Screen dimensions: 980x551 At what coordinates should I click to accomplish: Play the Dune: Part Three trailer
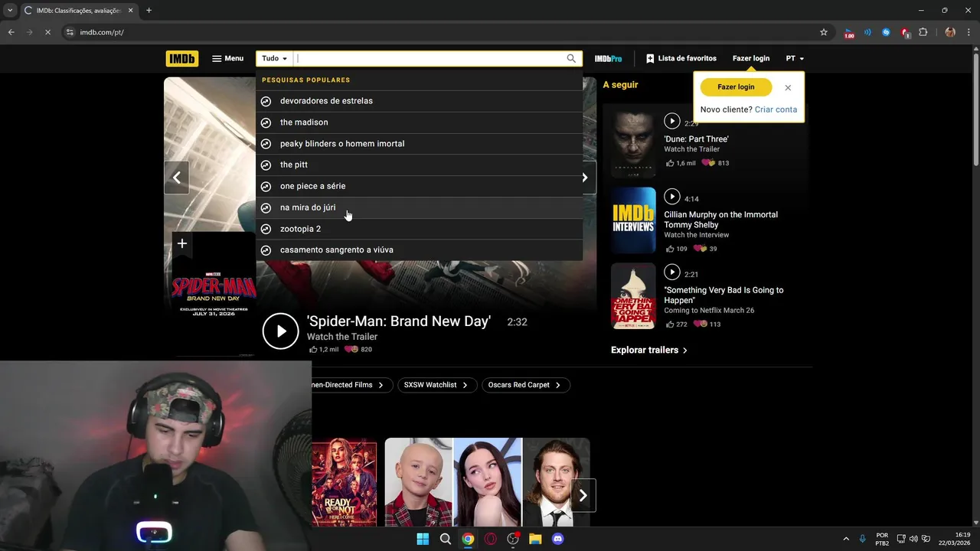click(672, 121)
